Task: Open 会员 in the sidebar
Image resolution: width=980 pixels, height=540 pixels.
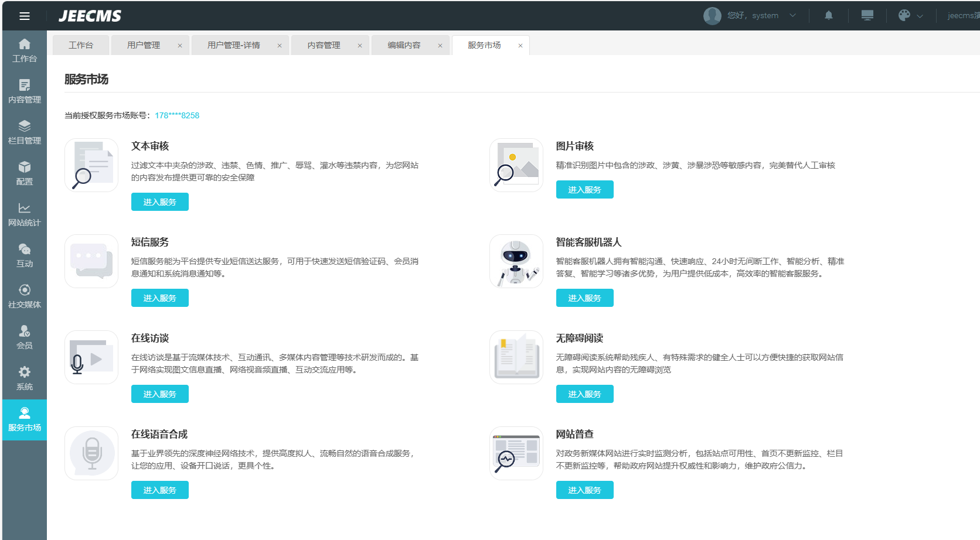Action: point(25,337)
